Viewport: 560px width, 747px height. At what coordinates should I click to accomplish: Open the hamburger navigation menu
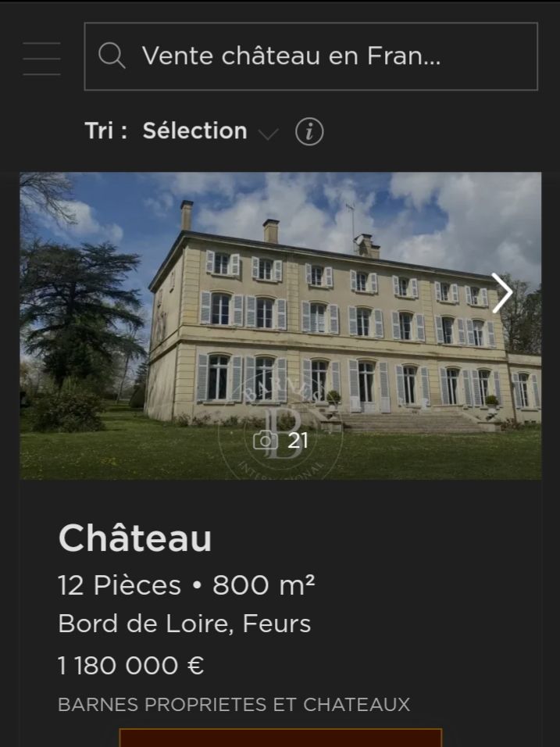[41, 58]
